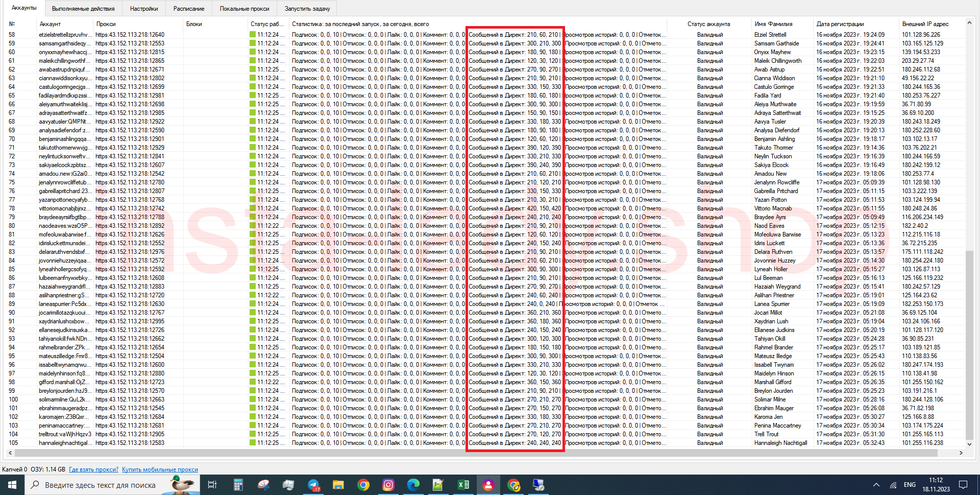Click the horizontal scrollbar thumb
The width and height of the screenshot is (980, 495).
click(476, 453)
